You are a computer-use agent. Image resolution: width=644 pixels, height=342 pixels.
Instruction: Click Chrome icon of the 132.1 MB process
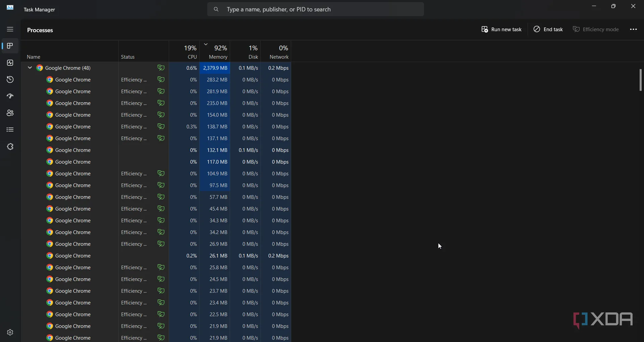coord(50,150)
